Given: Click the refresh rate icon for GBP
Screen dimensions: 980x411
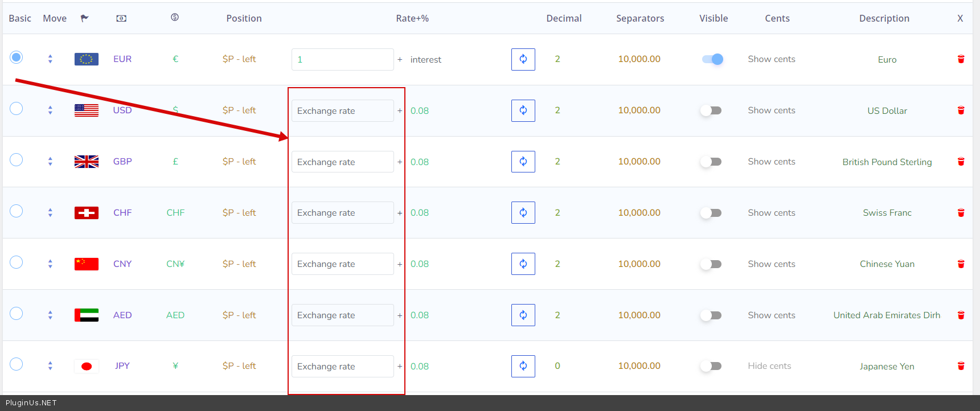Looking at the screenshot, I should click(523, 162).
